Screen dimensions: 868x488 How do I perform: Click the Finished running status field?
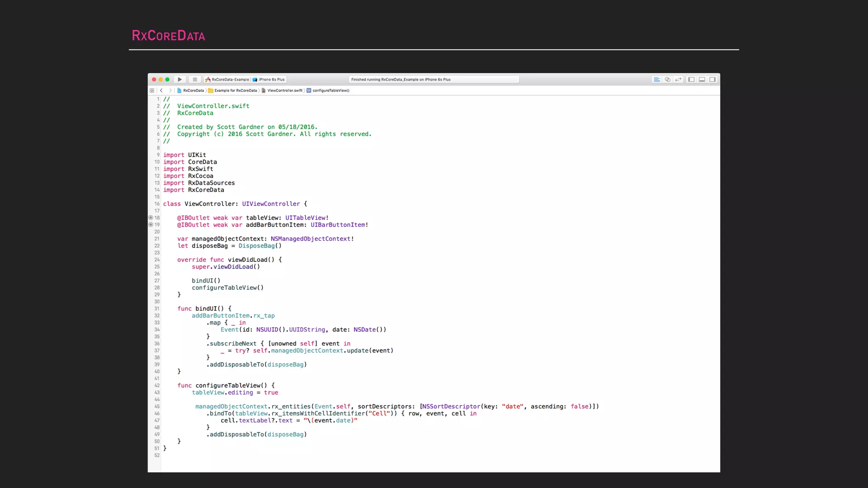[x=434, y=80]
